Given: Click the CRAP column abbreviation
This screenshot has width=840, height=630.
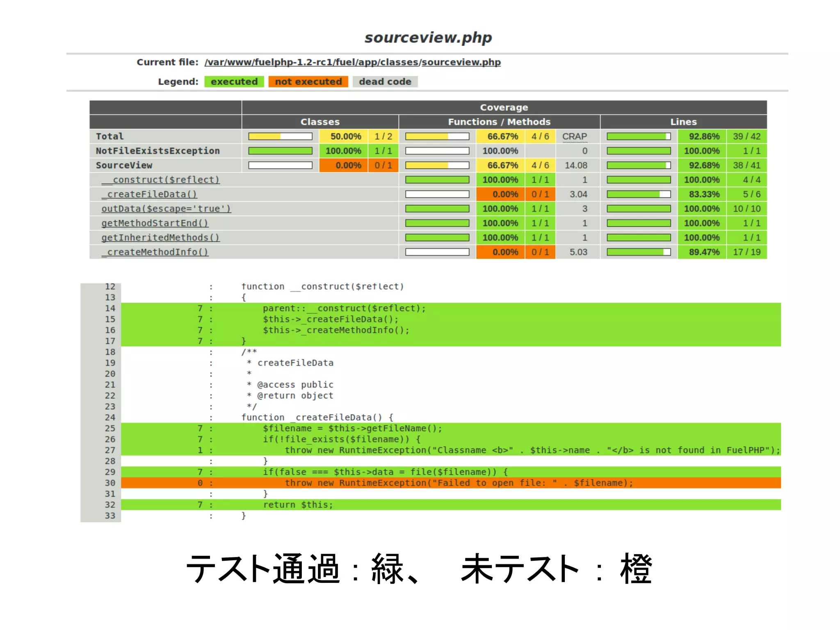Looking at the screenshot, I should pos(575,137).
